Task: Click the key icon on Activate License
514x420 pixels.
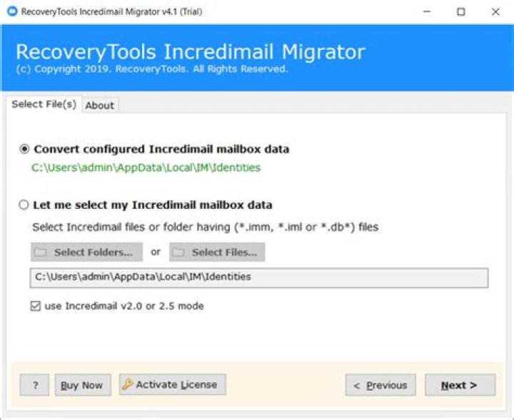Action: coord(127,384)
